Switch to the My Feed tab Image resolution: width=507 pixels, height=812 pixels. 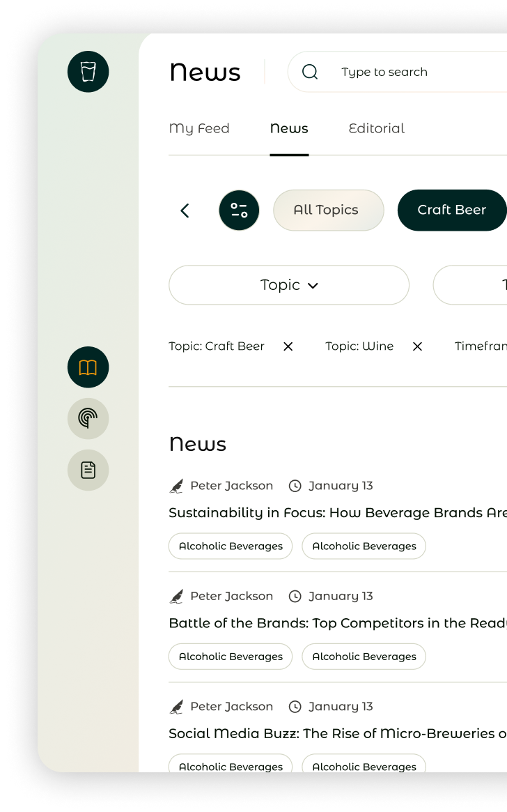[x=199, y=128]
